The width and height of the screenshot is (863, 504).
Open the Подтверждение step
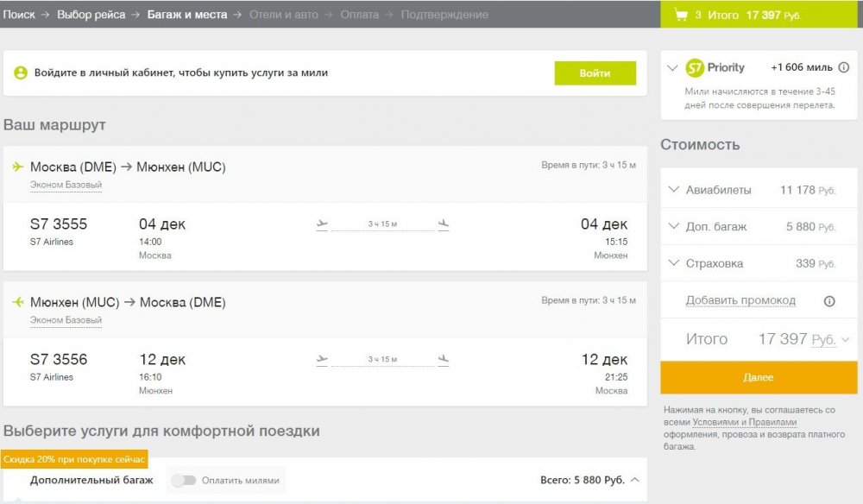[x=444, y=15]
